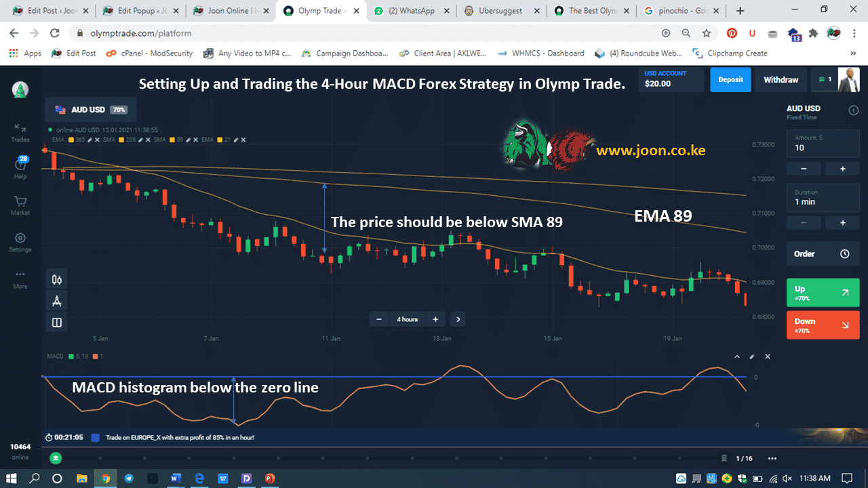
Task: Open the Ubersuggest extension icon
Action: click(x=752, y=33)
